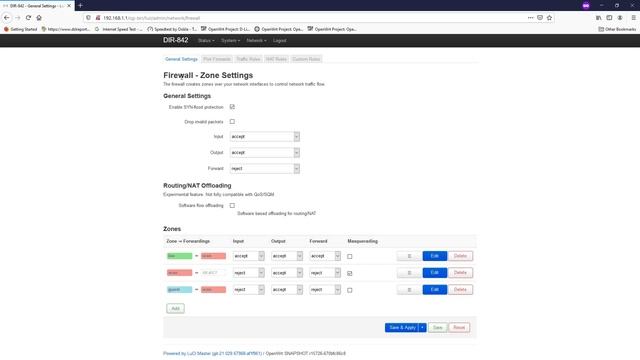Viewport: 640px width, 360px height.
Task: Open the page actions three-dot menu
Action: point(530,18)
